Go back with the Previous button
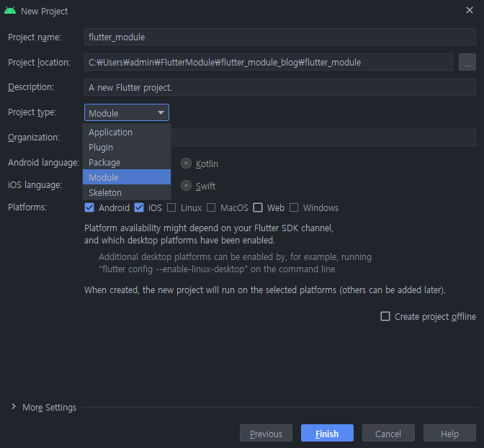Viewport: 484px width, 448px height. tap(266, 434)
